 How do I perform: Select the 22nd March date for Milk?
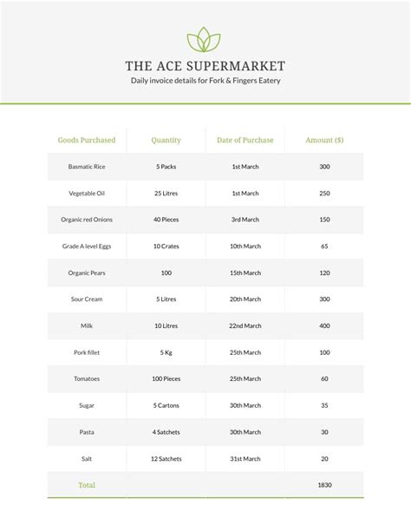(x=245, y=325)
